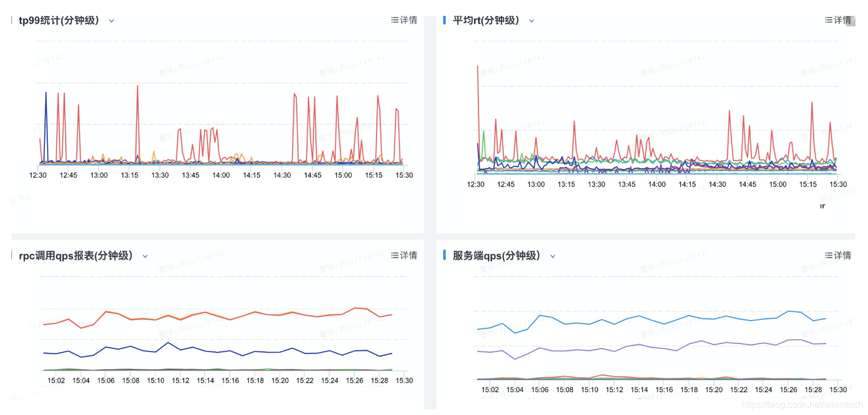This screenshot has height=415, width=868.
Task: Click 15:15 label on 平均rt chart axis
Action: click(808, 184)
